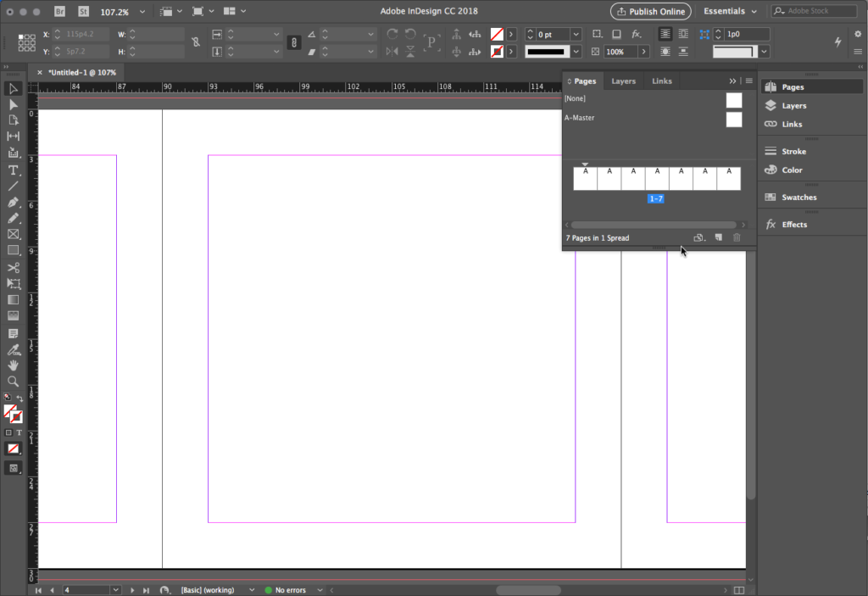Switch to the Links tab
This screenshot has height=596, width=868.
pyautogui.click(x=662, y=81)
